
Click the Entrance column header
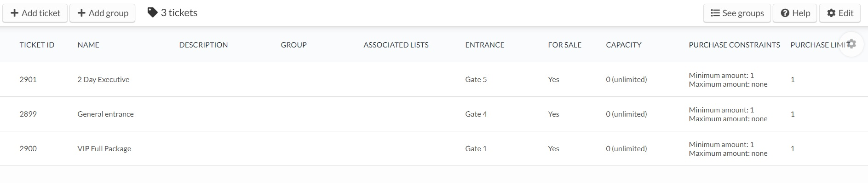484,45
